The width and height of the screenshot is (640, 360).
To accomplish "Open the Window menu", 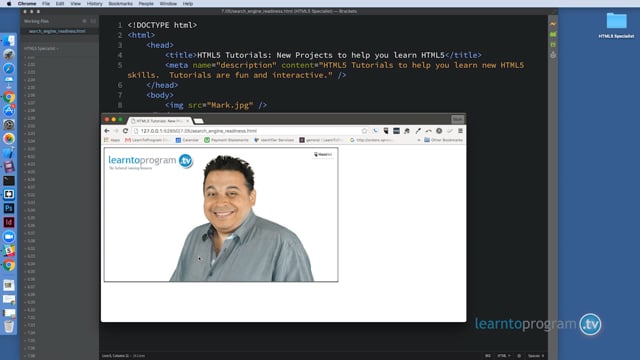I will (168, 4).
